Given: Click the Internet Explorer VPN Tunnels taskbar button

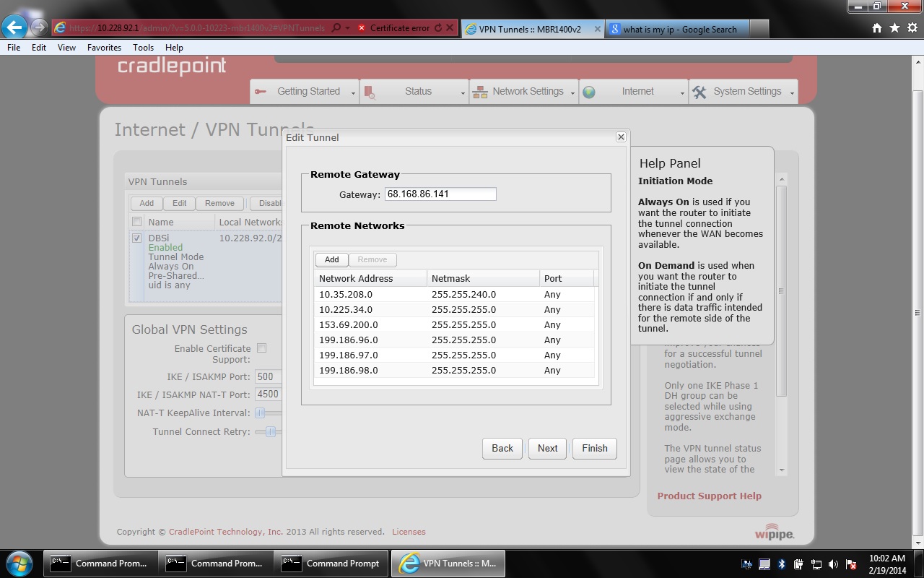Looking at the screenshot, I should (x=448, y=564).
